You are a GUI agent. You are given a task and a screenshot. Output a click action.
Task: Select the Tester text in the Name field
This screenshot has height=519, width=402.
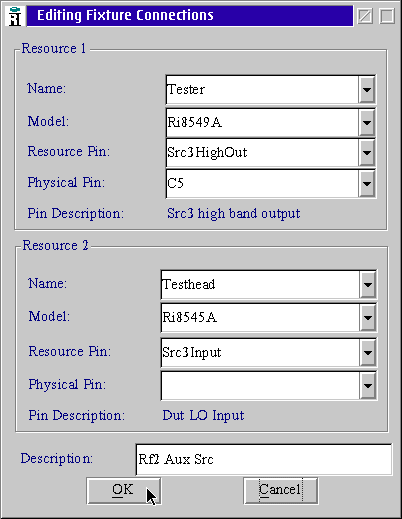click(186, 89)
